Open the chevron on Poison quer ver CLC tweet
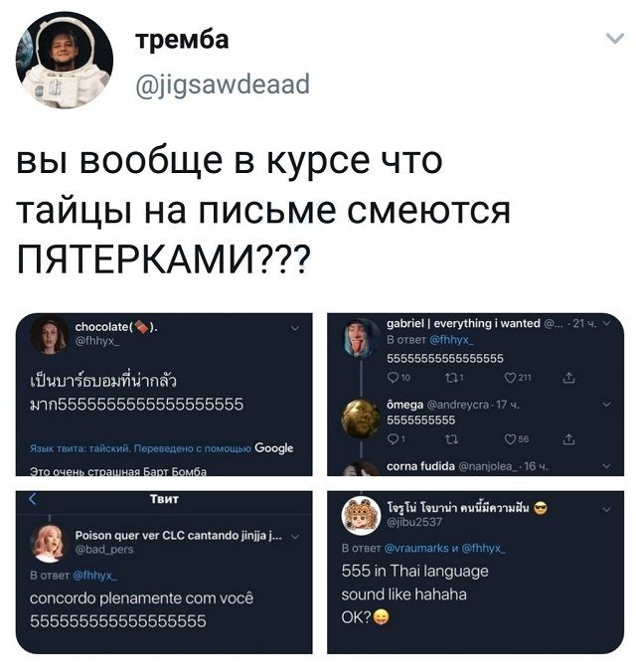 tap(295, 537)
